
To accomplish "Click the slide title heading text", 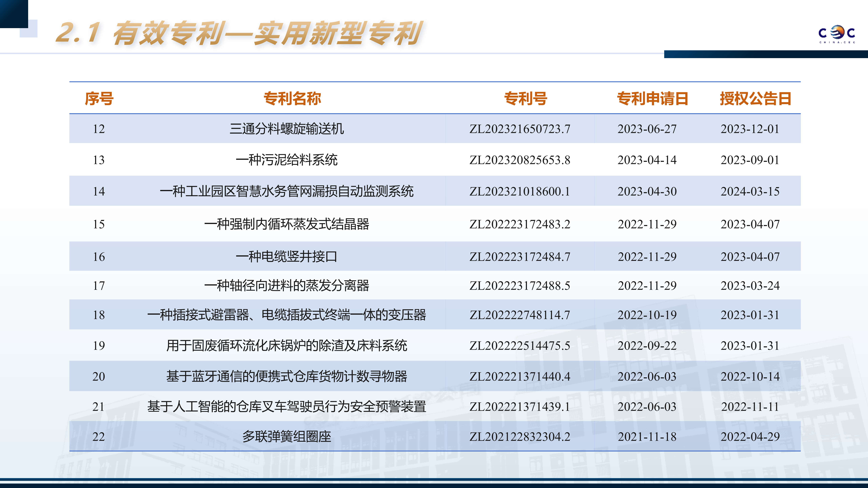I will click(239, 33).
